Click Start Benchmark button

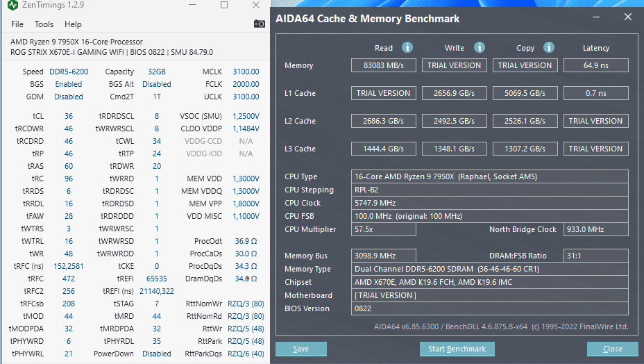click(457, 349)
